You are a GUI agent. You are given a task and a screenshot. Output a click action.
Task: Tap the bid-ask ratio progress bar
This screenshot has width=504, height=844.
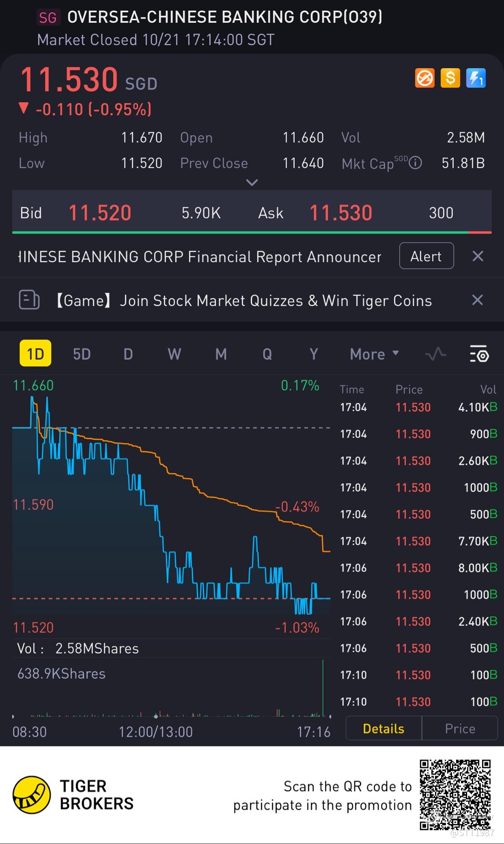tap(252, 233)
